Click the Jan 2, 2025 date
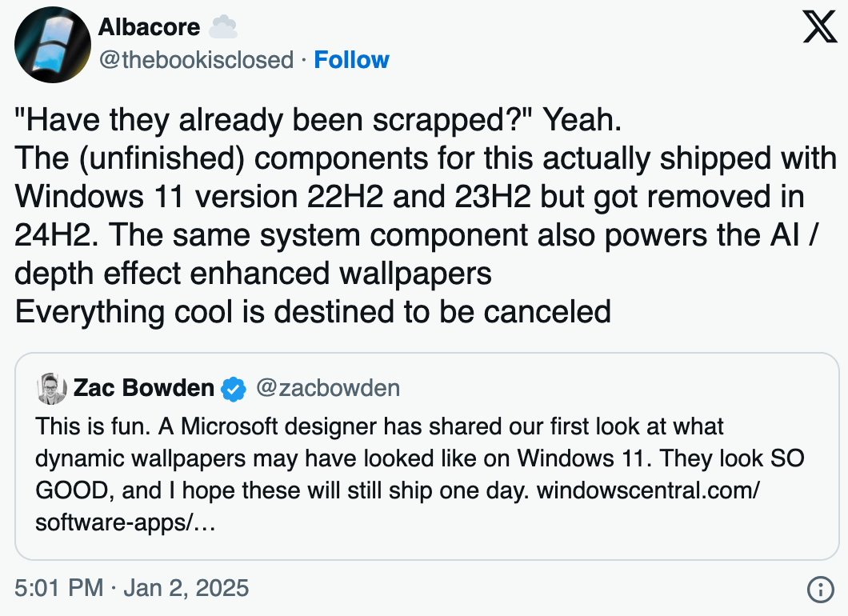The width and height of the screenshot is (848, 616). tap(186, 589)
